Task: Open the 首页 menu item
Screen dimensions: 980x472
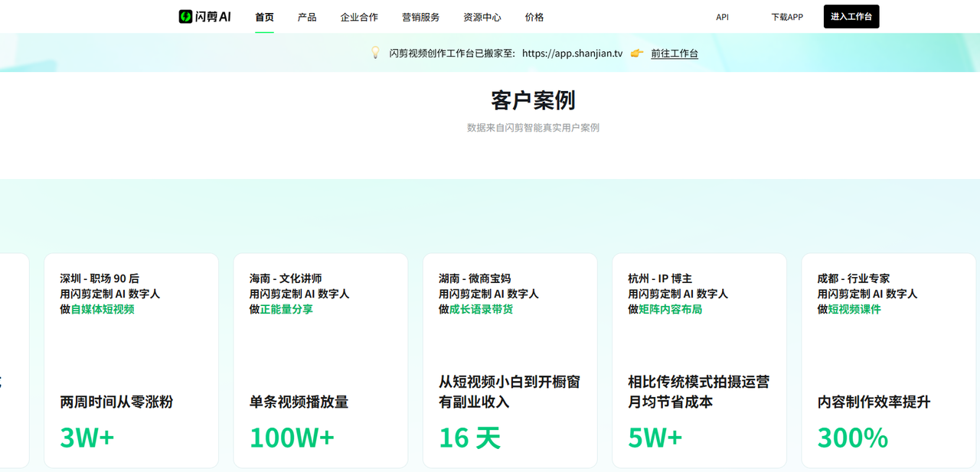Action: click(x=263, y=16)
